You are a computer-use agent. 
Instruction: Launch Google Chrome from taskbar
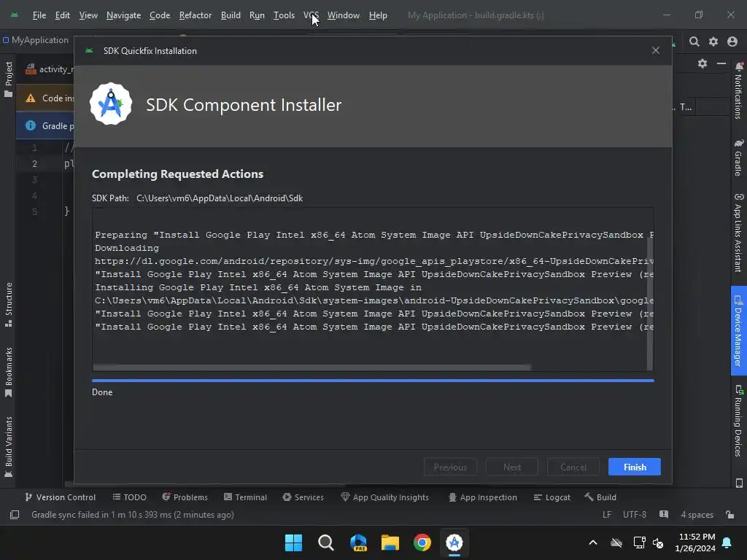pyautogui.click(x=422, y=542)
